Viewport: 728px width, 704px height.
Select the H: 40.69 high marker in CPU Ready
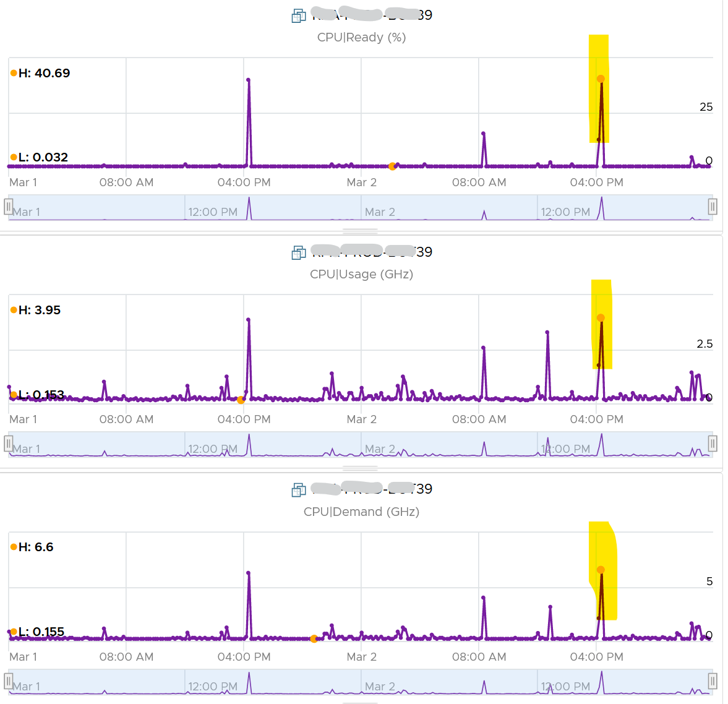(40, 73)
